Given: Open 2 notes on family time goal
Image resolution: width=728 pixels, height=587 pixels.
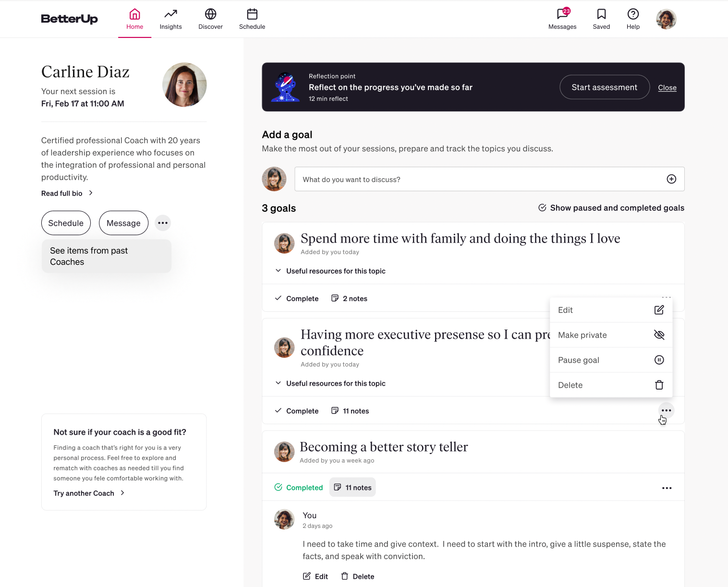Looking at the screenshot, I should 349,298.
